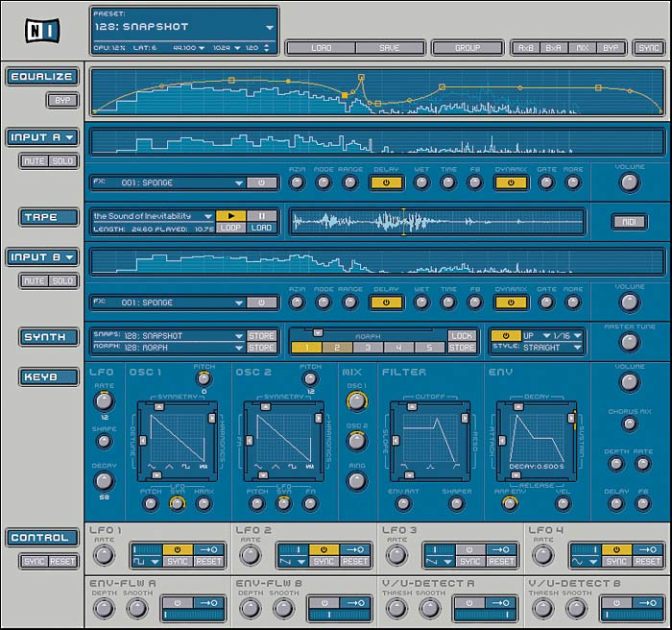
Task: Open the Input A source menu
Action: [x=42, y=137]
